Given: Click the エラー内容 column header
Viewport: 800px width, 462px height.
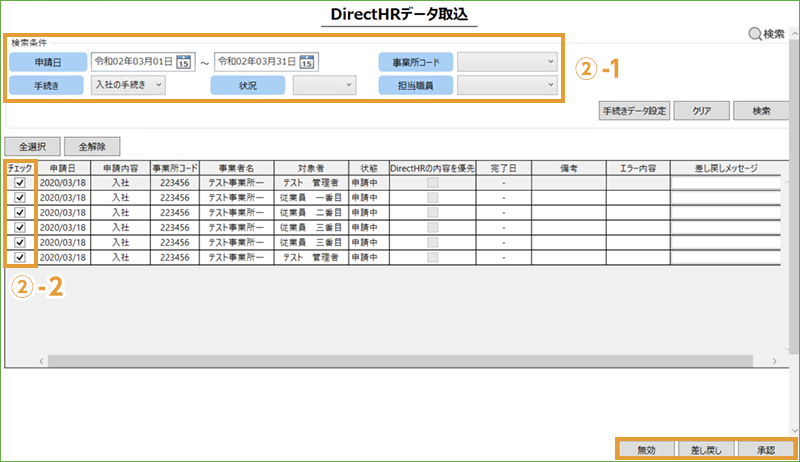Looking at the screenshot, I should tap(638, 168).
